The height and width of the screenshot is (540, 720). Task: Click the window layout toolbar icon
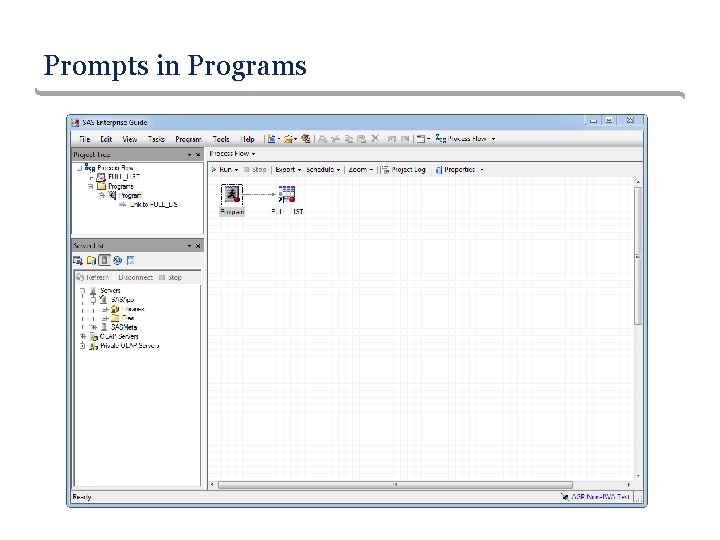point(420,139)
